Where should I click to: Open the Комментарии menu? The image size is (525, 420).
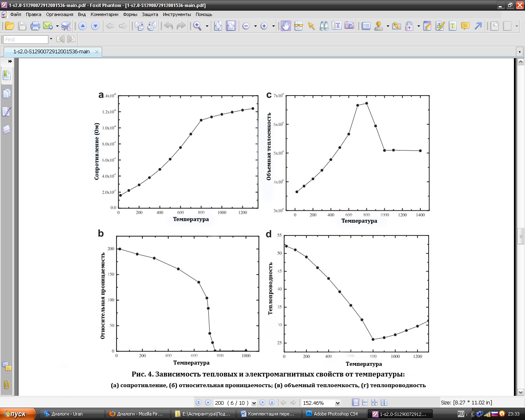point(104,14)
